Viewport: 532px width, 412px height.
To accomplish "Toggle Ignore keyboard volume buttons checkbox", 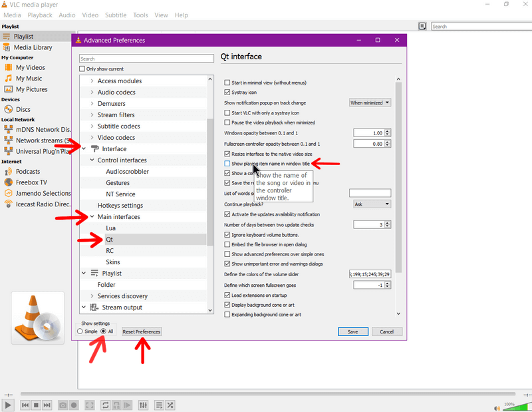I will [x=227, y=235].
